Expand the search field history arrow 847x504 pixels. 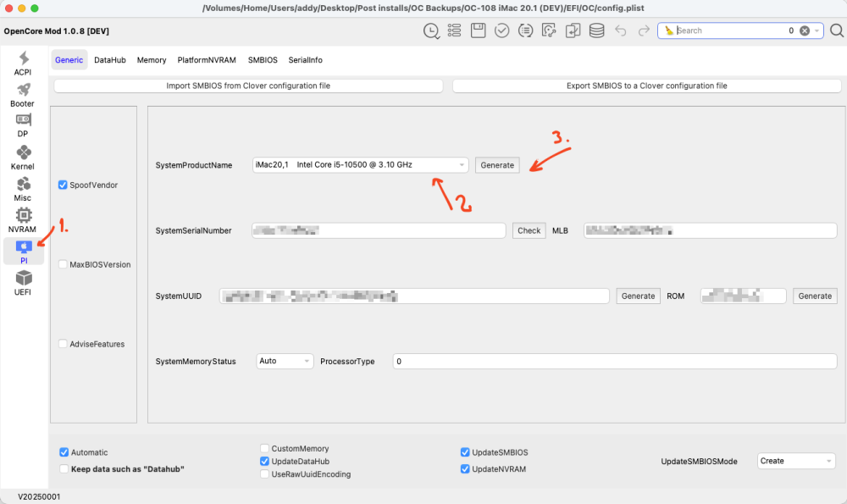(x=817, y=30)
